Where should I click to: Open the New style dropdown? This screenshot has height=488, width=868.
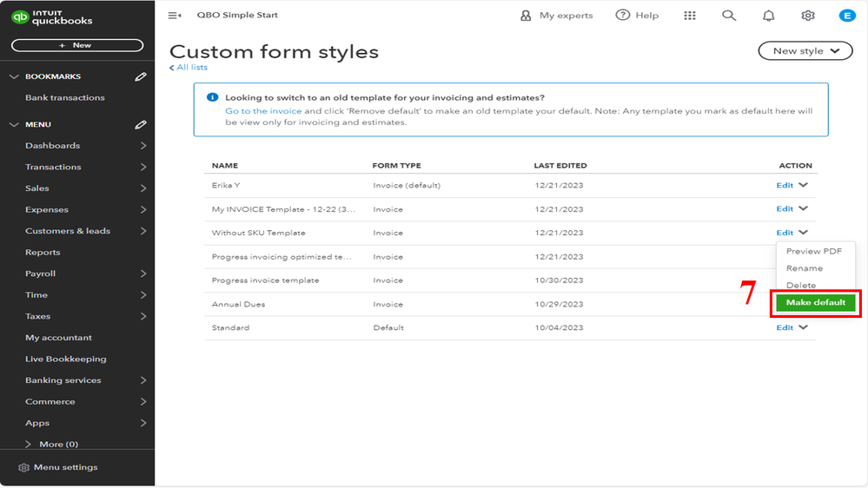click(x=805, y=51)
